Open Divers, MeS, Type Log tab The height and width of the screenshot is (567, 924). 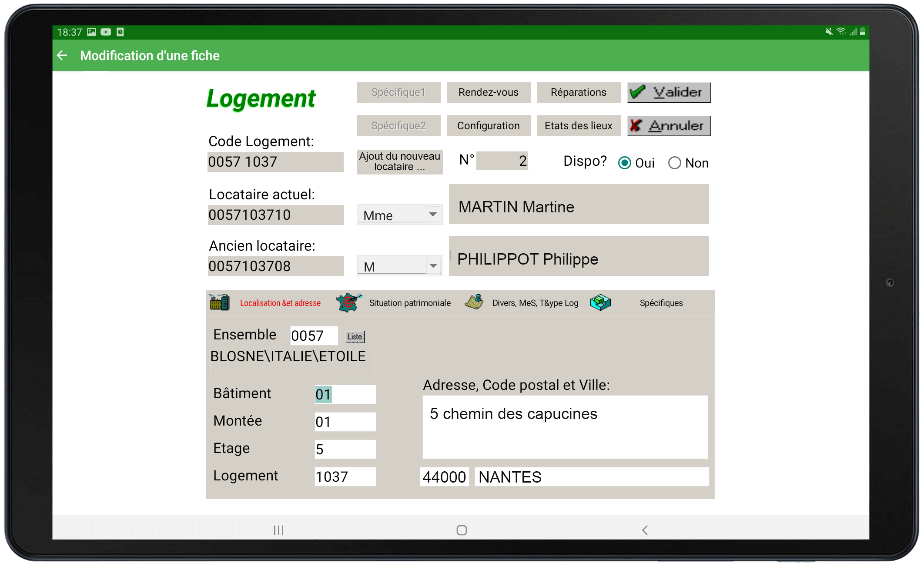[535, 303]
